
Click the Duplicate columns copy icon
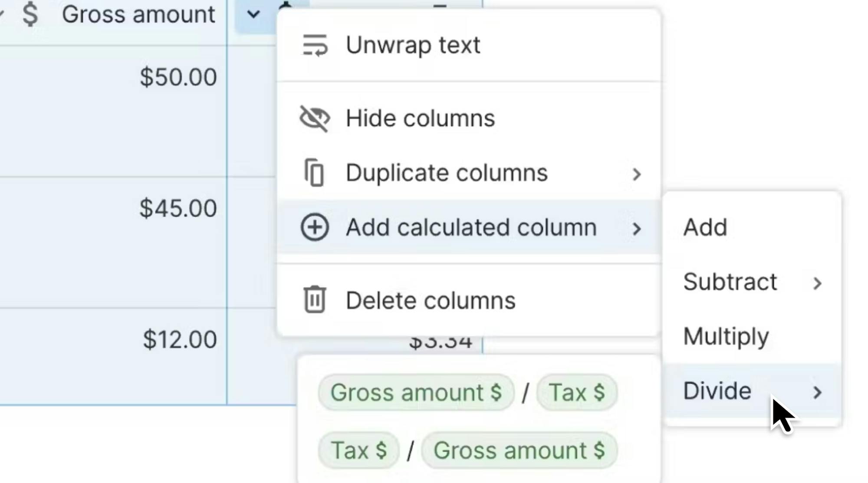(315, 173)
